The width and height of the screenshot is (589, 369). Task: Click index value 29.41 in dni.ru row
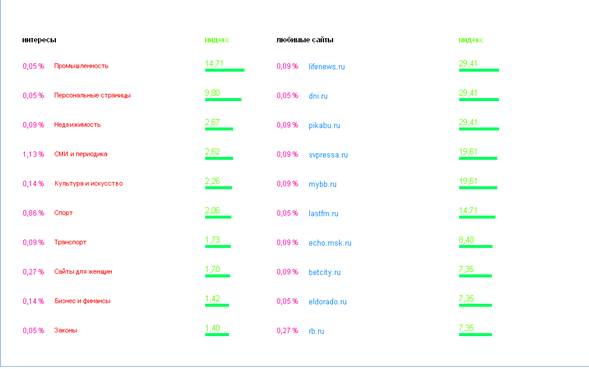point(468,93)
